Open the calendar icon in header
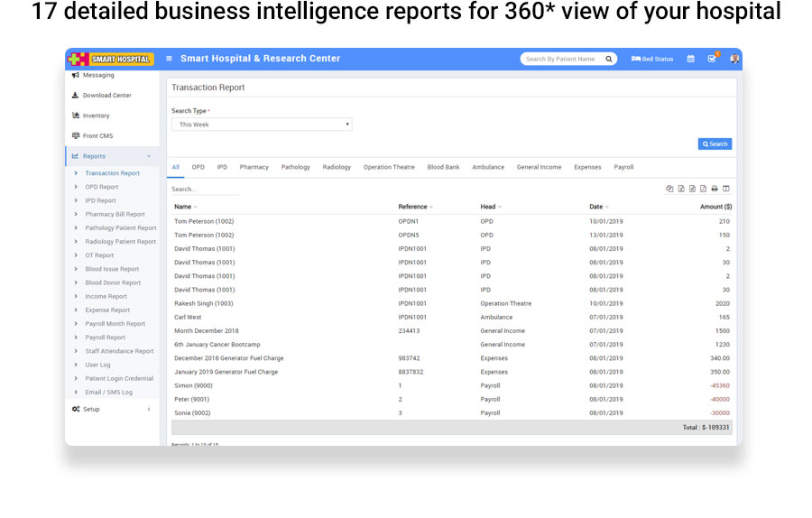The width and height of the screenshot is (812, 518). tap(691, 59)
